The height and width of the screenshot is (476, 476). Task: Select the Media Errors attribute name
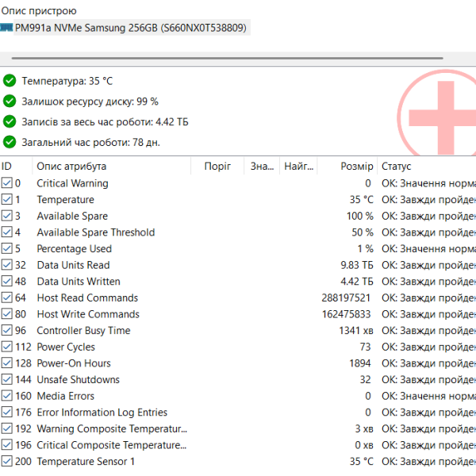click(x=66, y=396)
